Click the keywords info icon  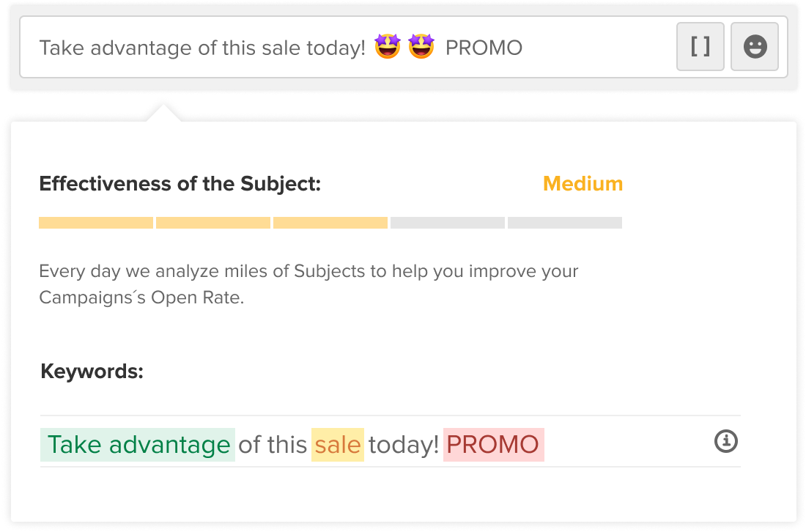click(x=726, y=441)
